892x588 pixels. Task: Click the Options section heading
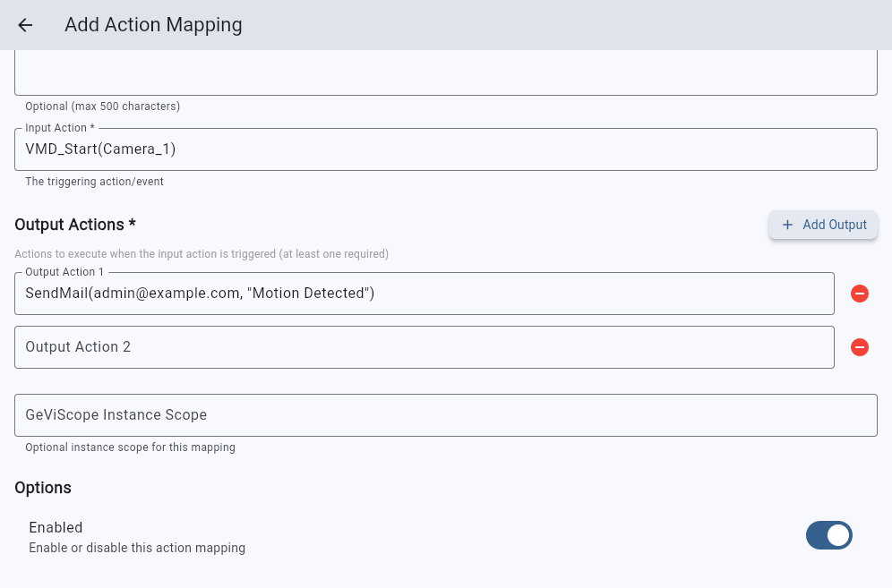tap(43, 488)
